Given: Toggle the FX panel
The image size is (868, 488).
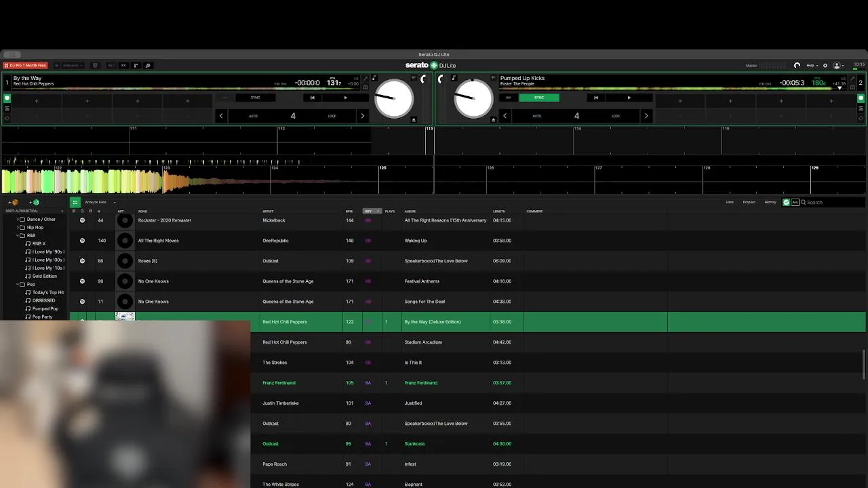Looking at the screenshot, I should 123,66.
